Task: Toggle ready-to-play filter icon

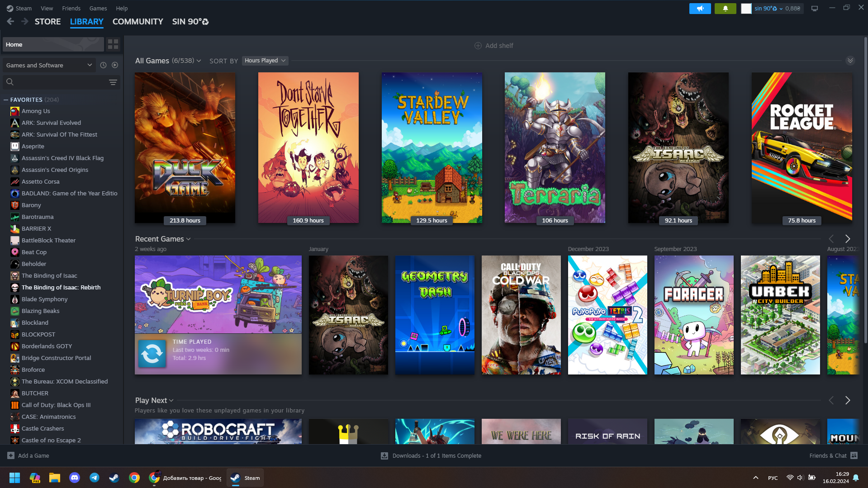Action: point(115,65)
